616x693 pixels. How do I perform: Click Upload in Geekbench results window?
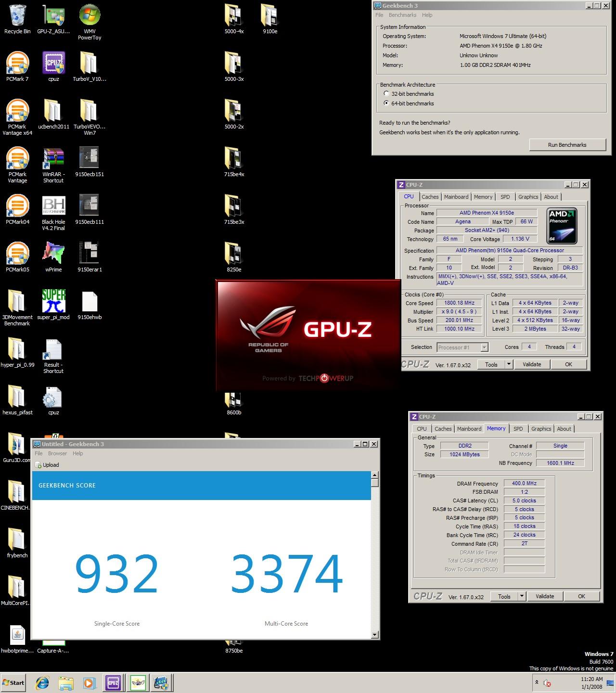click(47, 465)
